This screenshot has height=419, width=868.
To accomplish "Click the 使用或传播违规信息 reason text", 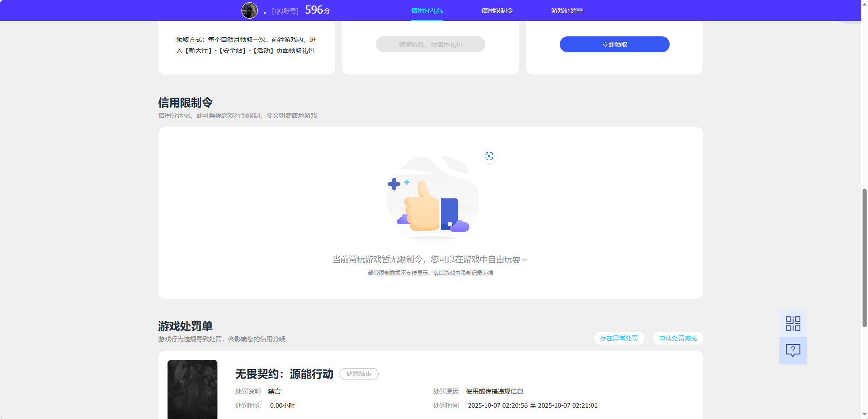I will pyautogui.click(x=494, y=391).
